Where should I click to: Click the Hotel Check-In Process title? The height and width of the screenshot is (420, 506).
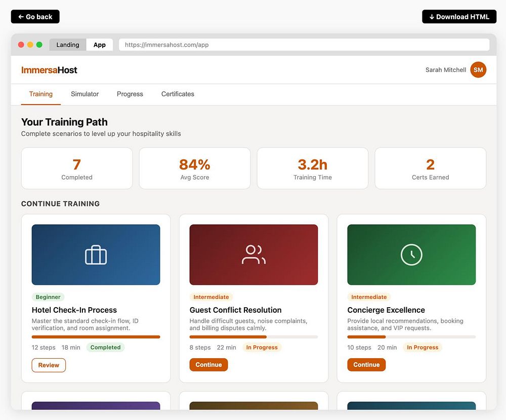point(74,310)
